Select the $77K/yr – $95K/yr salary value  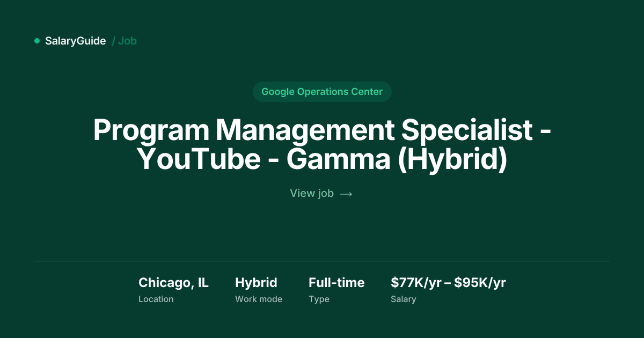448,283
